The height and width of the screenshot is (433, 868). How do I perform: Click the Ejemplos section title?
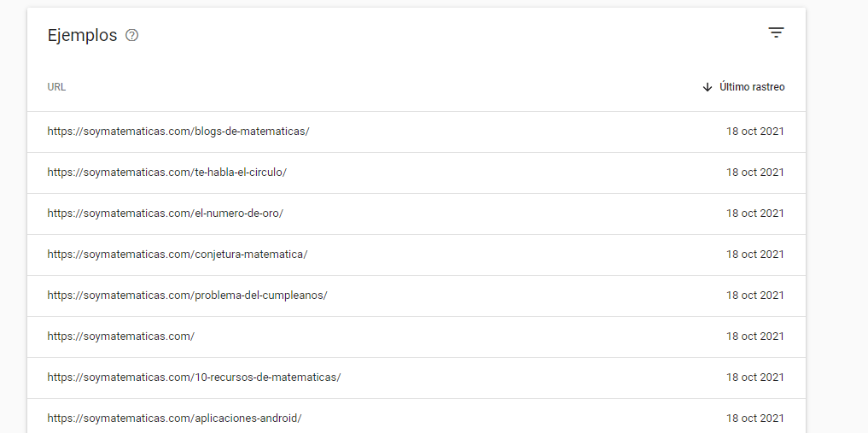(83, 35)
